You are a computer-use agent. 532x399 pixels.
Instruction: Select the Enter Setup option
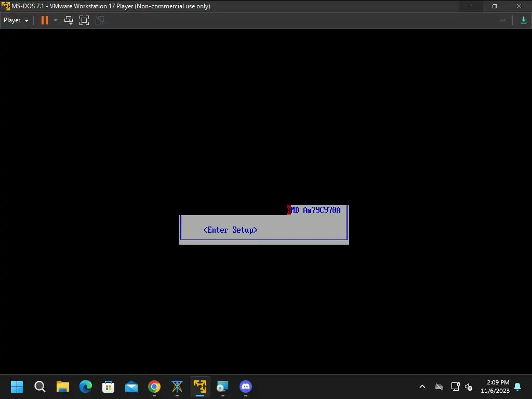tap(230, 230)
